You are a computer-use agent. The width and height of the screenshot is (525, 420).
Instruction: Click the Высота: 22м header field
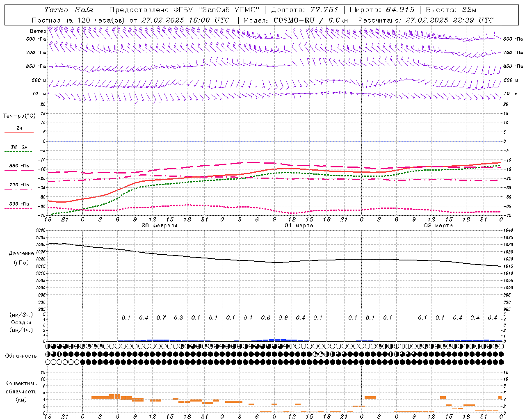451,10
